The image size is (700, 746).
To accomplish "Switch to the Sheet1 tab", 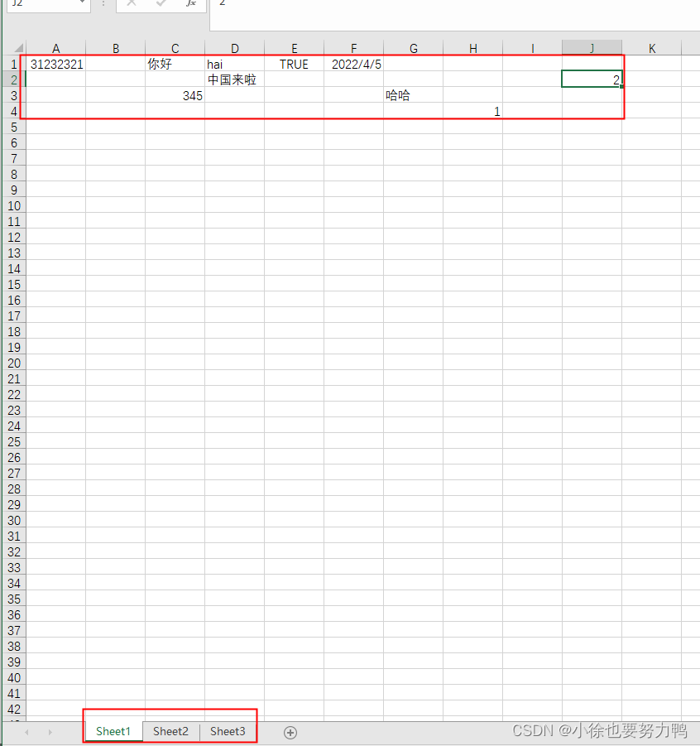I will (x=113, y=731).
